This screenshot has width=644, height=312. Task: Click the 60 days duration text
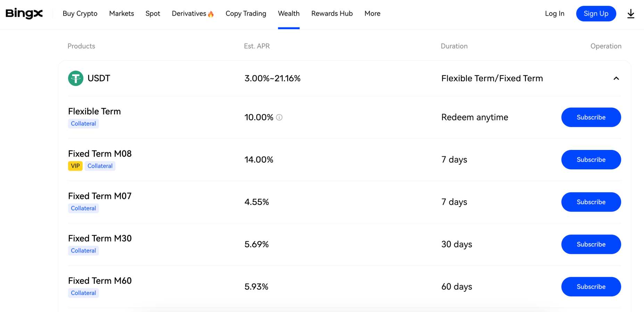point(456,287)
